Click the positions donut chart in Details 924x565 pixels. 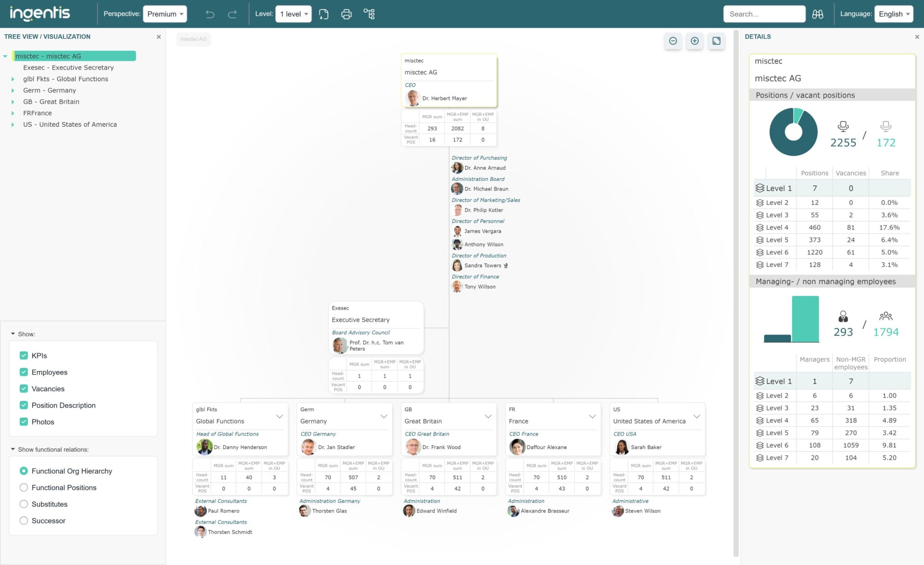coord(793,131)
